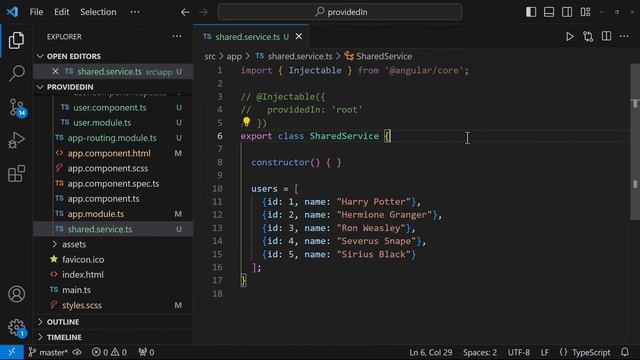Toggle the Secondary Side Bar layout icon
Screen dimensions: 640x360
567,12
